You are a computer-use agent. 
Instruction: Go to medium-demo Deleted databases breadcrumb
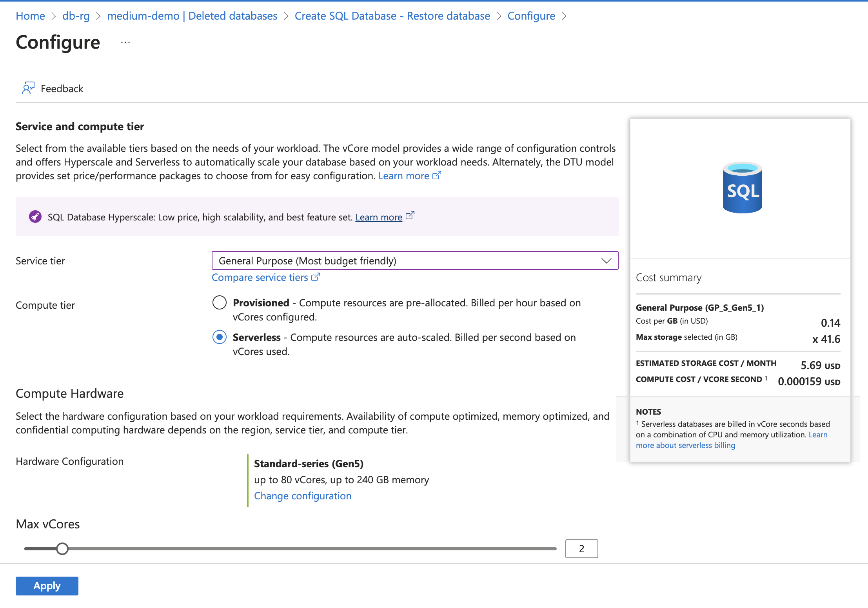pyautogui.click(x=192, y=16)
